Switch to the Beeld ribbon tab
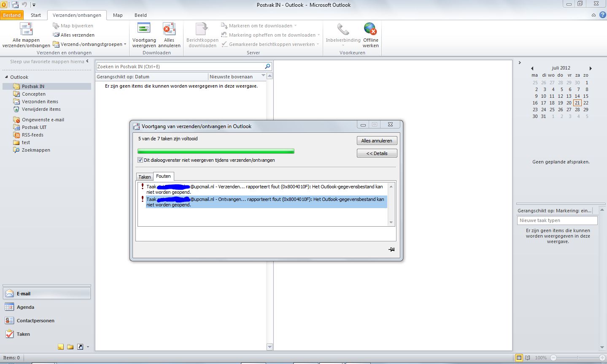Viewport: 607px width, 364px height. [x=140, y=15]
